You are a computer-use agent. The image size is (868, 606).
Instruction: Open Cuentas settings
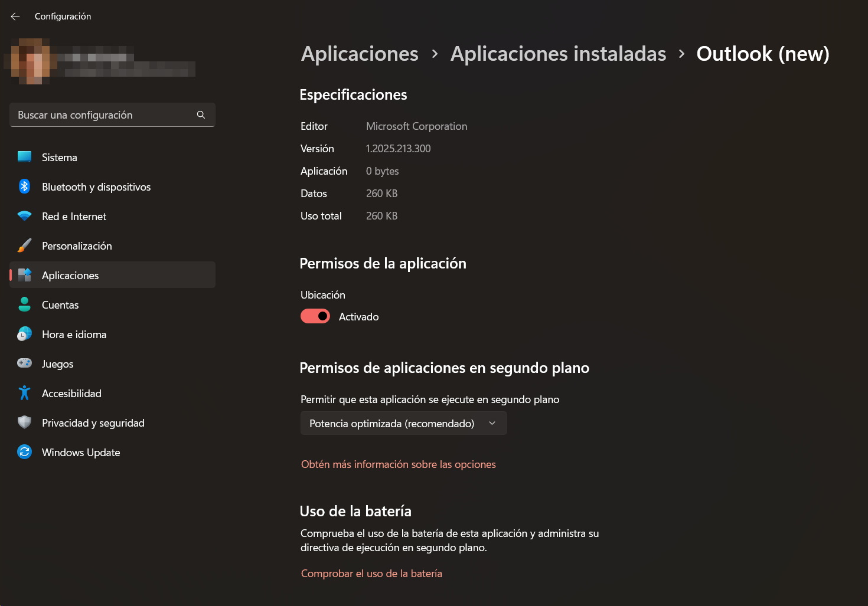click(x=112, y=304)
